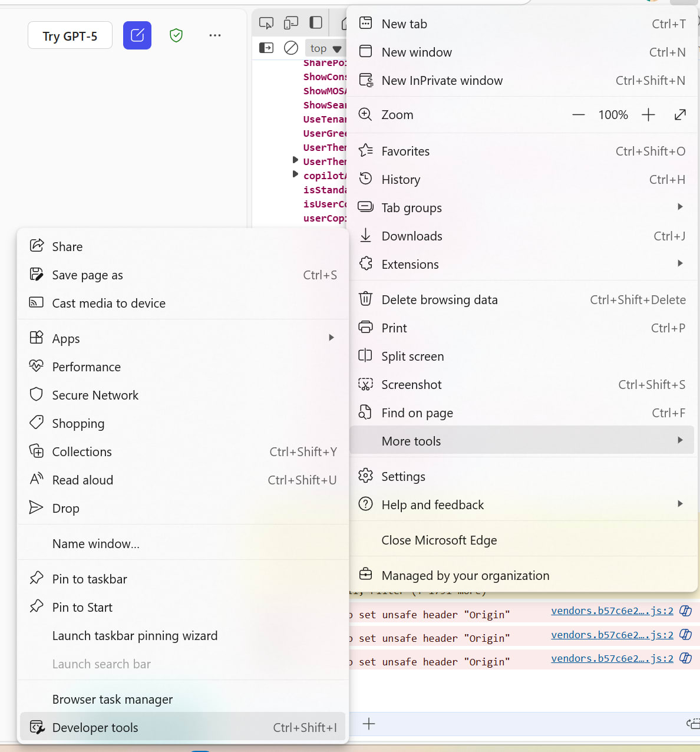Screen dimensions: 700x752
Task: Click the green security shield icon
Action: pos(176,35)
